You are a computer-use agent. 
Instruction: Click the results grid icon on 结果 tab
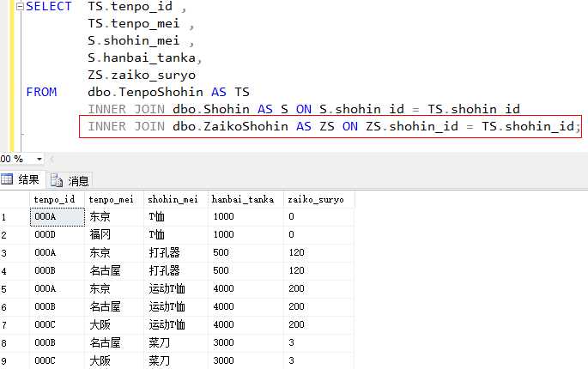tap(7, 179)
